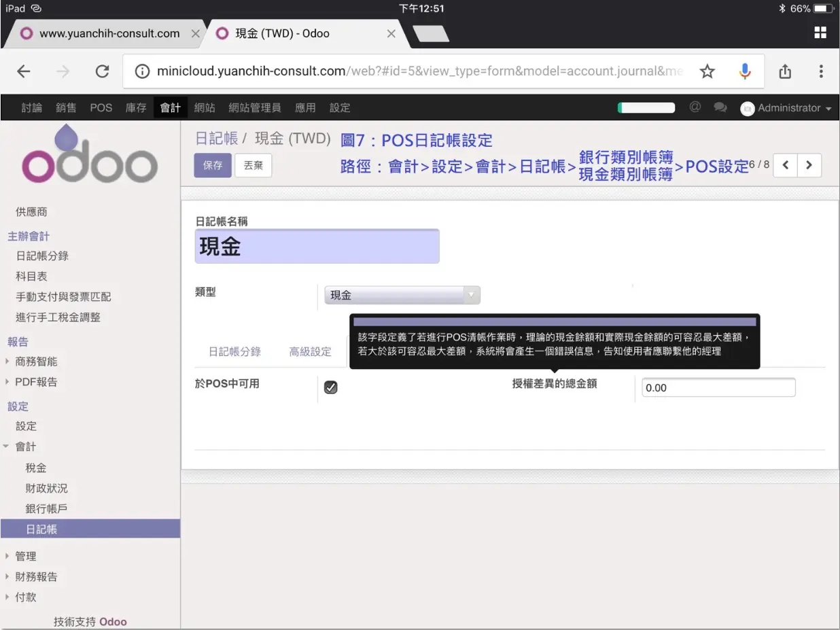This screenshot has width=840, height=630.
Task: Open the 會計 menu
Action: pos(171,107)
